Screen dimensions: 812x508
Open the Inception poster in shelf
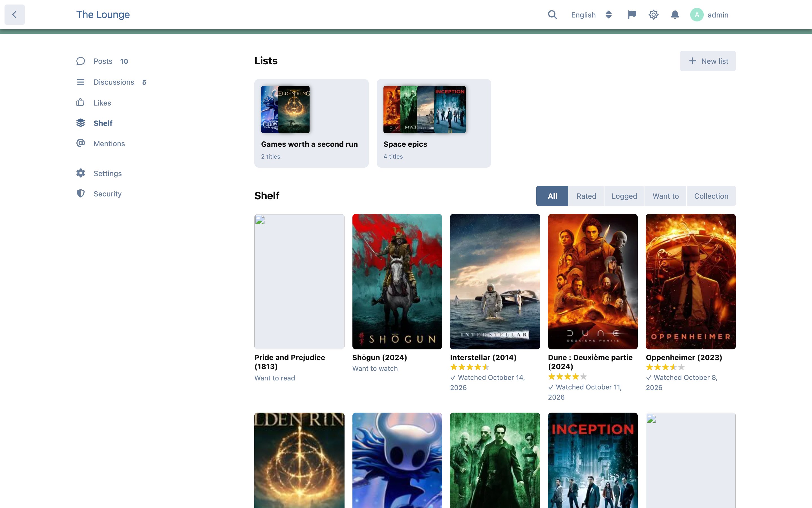pos(593,460)
